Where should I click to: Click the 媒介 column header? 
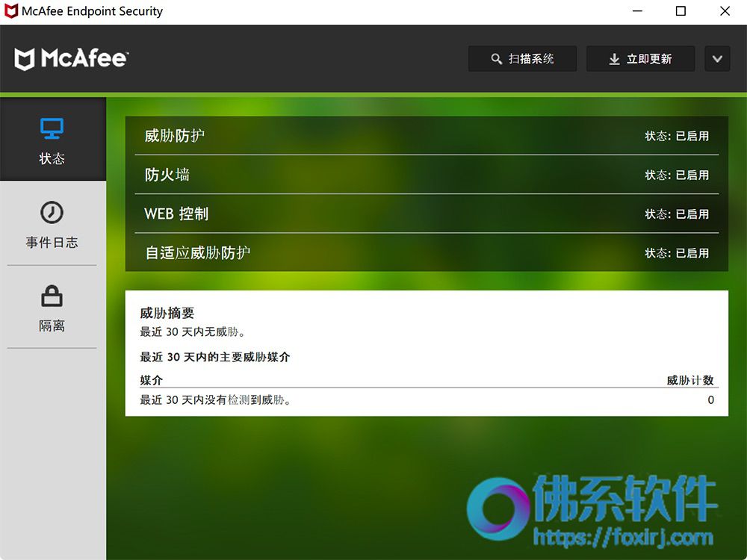pos(152,380)
